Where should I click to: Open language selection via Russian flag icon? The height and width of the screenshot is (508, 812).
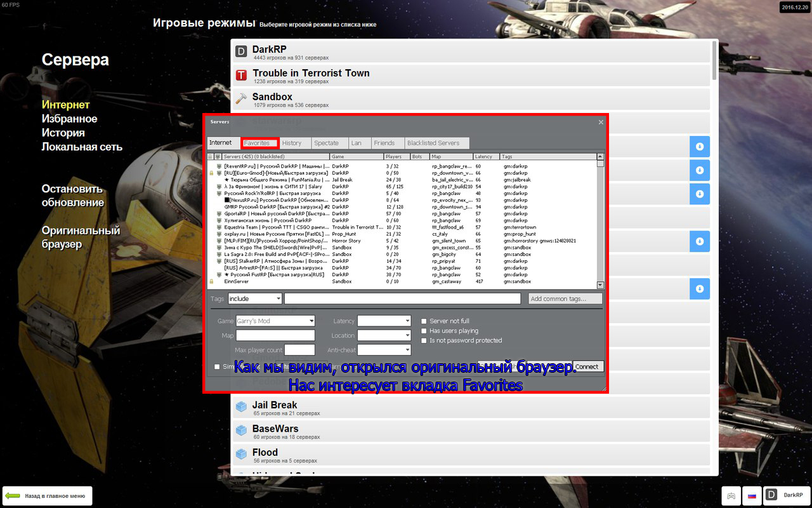pyautogui.click(x=752, y=495)
